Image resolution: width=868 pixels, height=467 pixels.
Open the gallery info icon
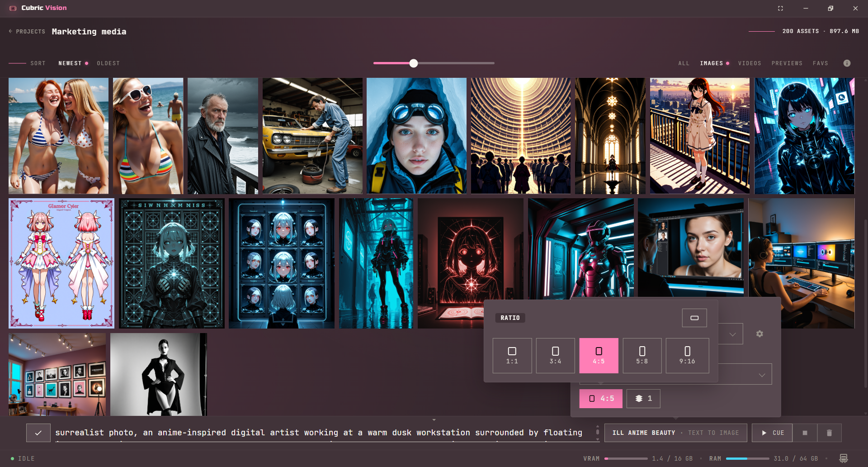click(x=847, y=63)
